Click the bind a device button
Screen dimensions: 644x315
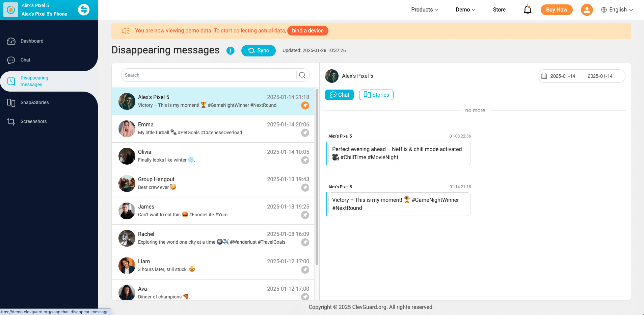point(307,31)
